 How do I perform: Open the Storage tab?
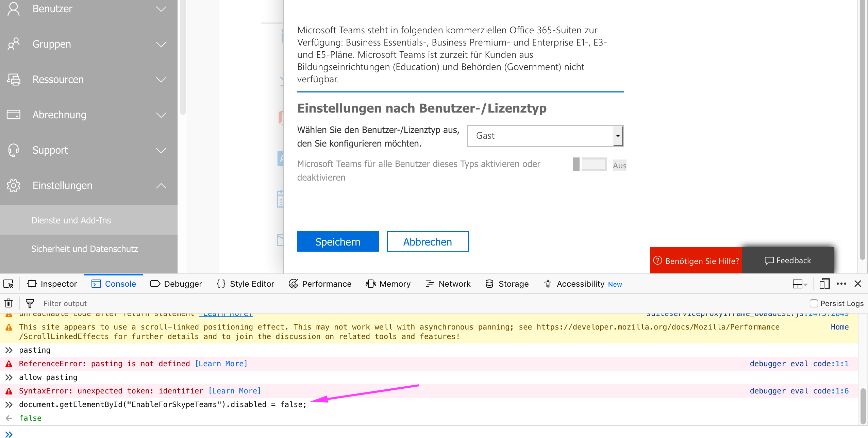coord(507,284)
